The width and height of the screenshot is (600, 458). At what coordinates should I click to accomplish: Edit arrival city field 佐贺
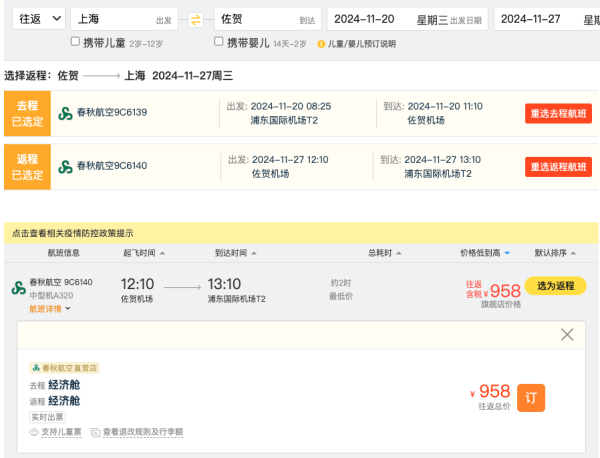[267, 19]
